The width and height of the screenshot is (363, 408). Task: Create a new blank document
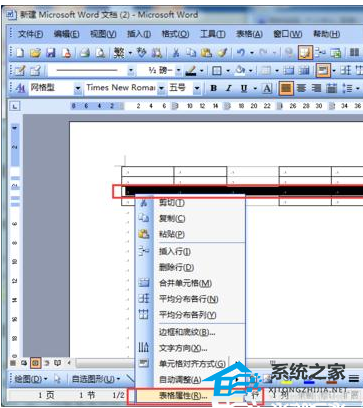(21, 53)
